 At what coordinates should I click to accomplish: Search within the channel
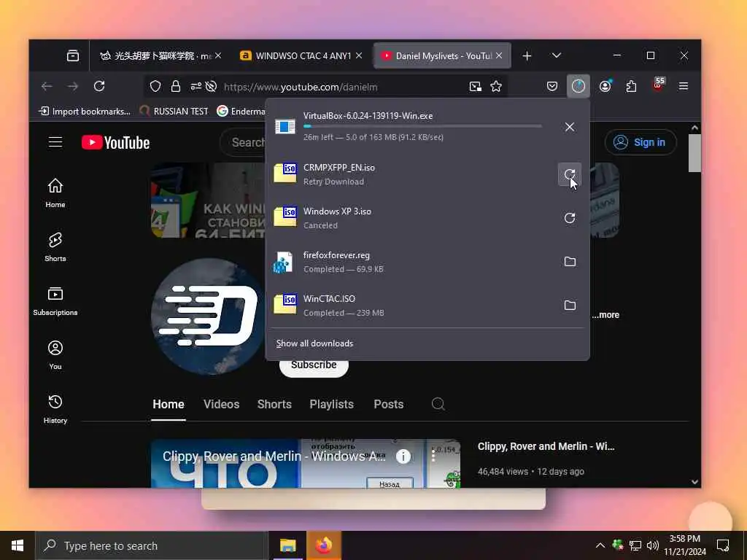pos(438,404)
